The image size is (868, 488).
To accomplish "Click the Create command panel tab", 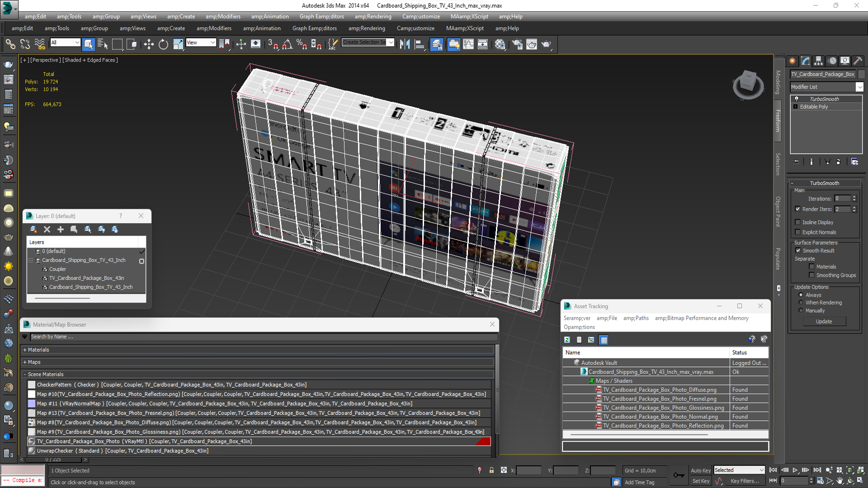I will 792,61.
